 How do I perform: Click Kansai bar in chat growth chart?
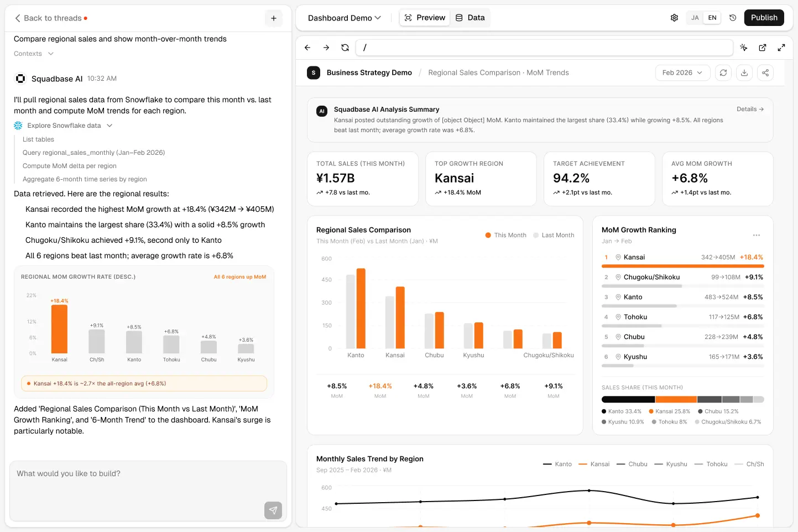[x=59, y=329]
